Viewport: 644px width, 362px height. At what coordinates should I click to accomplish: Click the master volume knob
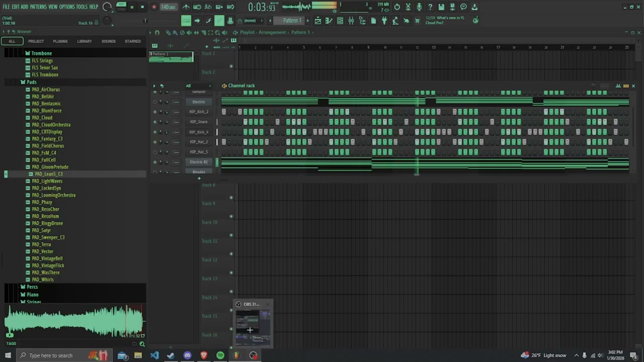[x=107, y=7]
